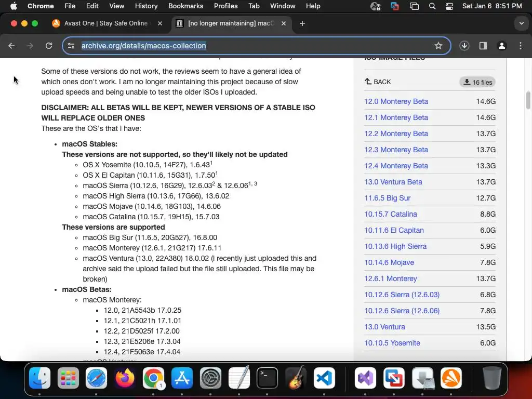Open 10.11.6 El Capitan file
Image resolution: width=532 pixels, height=399 pixels.
coord(394,230)
